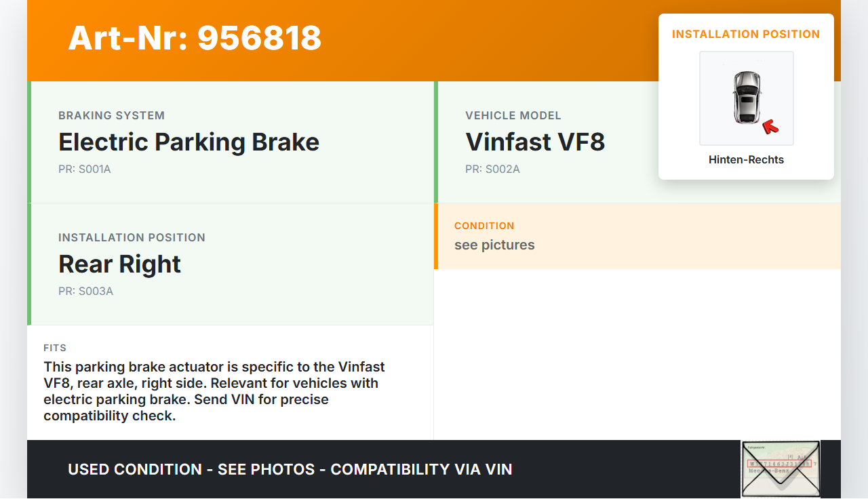The width and height of the screenshot is (868, 499).
Task: Select the Electric Parking Brake text
Action: [x=189, y=142]
